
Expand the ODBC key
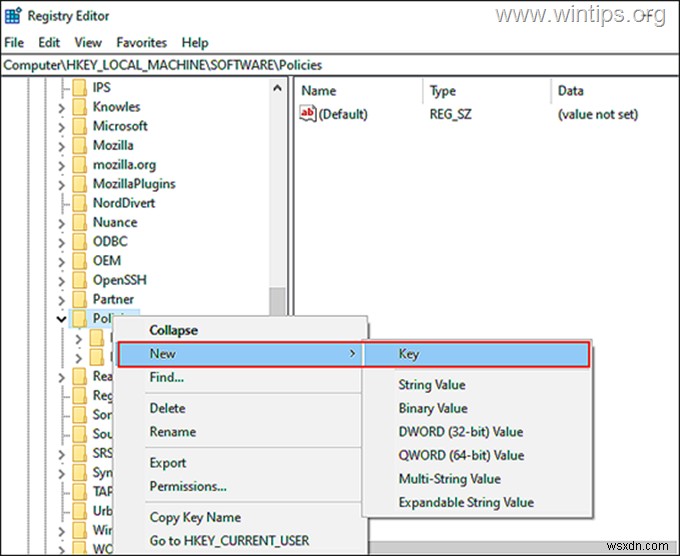tap(62, 242)
